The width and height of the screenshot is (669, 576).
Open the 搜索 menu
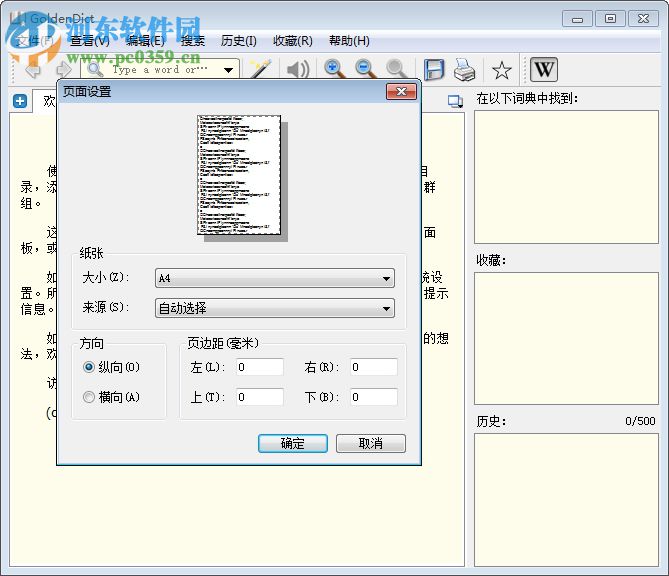click(193, 41)
